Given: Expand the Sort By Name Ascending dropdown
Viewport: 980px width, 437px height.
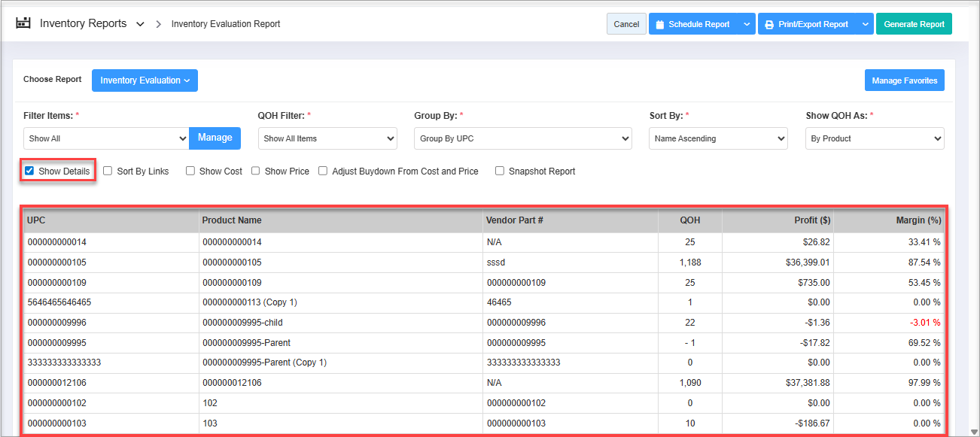Looking at the screenshot, I should [718, 138].
